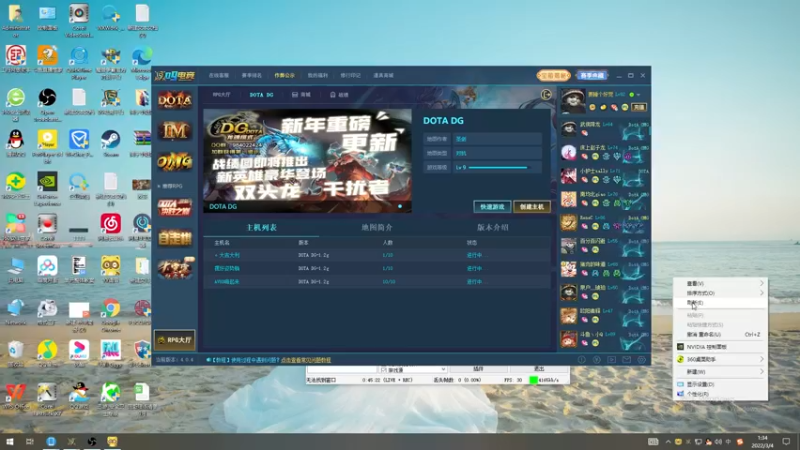This screenshot has height=450, width=800.
Task: Open NVIDIA 控制面板 from context menu
Action: click(720, 347)
